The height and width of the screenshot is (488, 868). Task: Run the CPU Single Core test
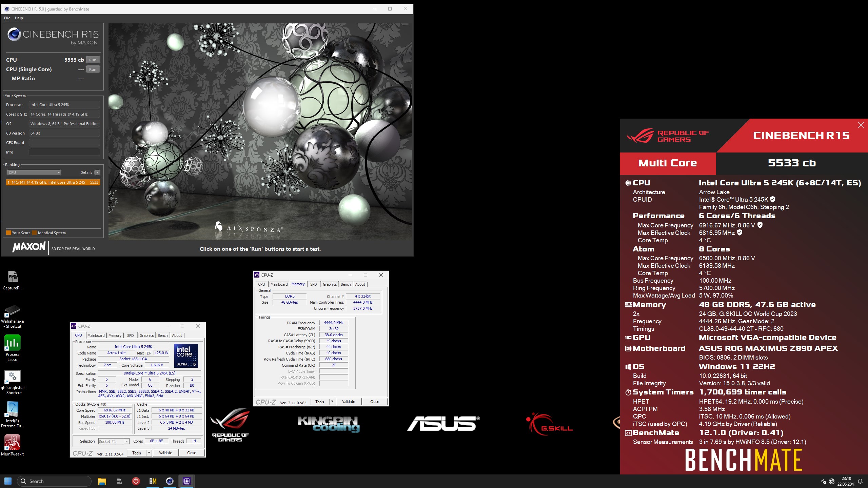(93, 69)
